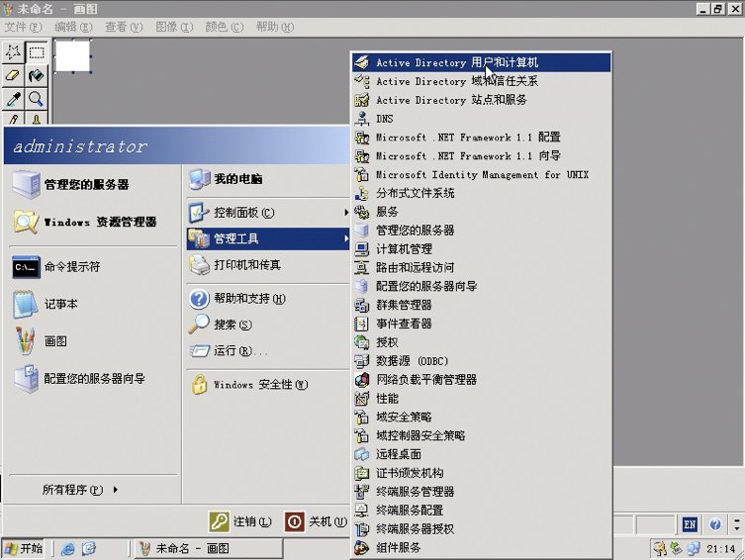This screenshot has height=560, width=745.
Task: Click the 网络负载平衡管理器 icon
Action: pos(361,380)
